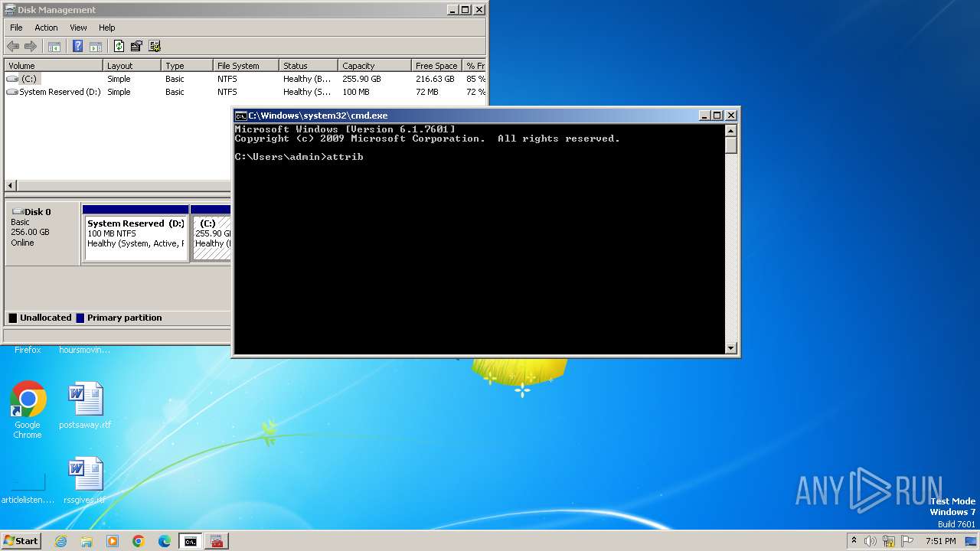This screenshot has width=980, height=551.
Task: Open Internet Explorer from the taskbar
Action: (60, 541)
